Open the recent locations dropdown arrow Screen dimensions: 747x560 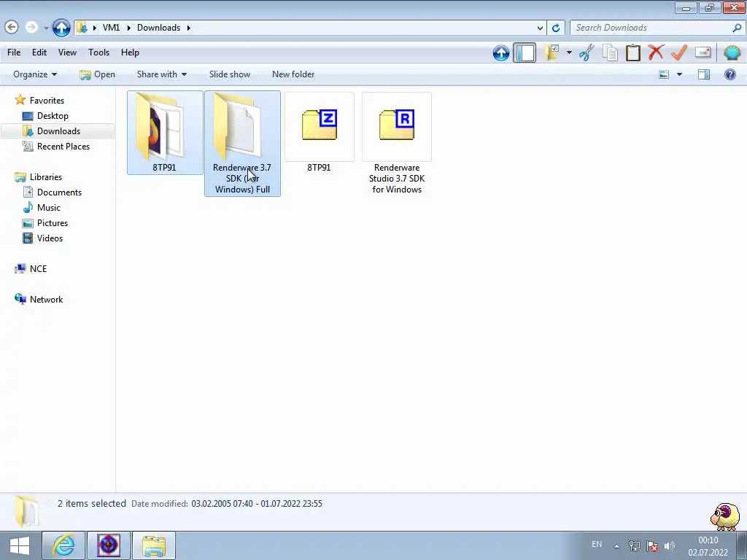[x=46, y=28]
